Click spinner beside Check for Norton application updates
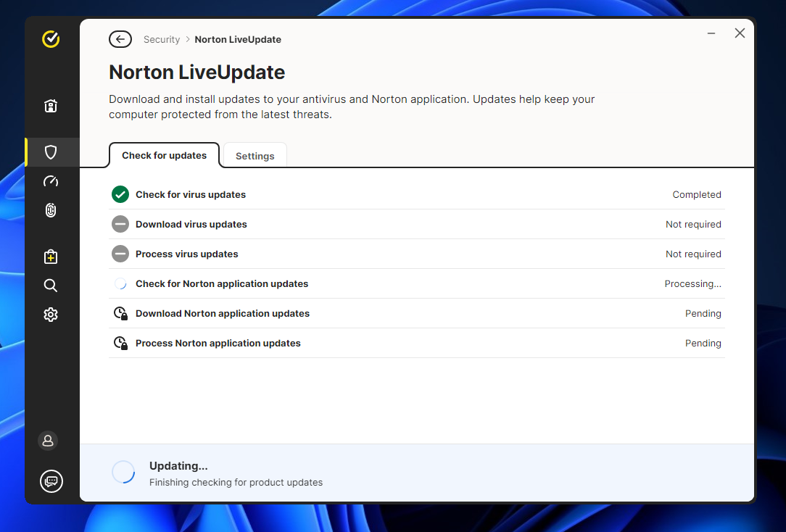 click(x=120, y=283)
